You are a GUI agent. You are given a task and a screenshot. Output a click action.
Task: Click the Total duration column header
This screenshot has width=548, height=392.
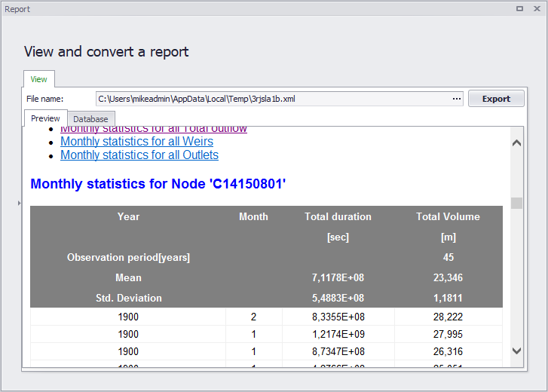tap(338, 216)
